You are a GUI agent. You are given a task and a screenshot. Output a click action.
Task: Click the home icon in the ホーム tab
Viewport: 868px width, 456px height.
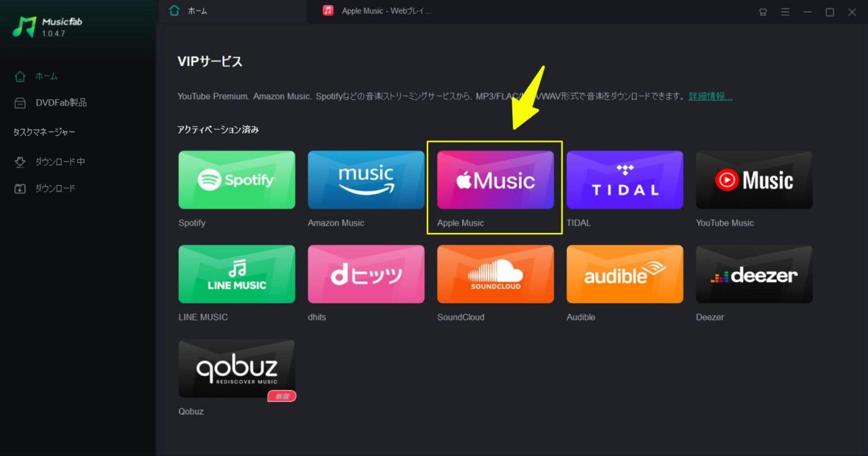174,11
